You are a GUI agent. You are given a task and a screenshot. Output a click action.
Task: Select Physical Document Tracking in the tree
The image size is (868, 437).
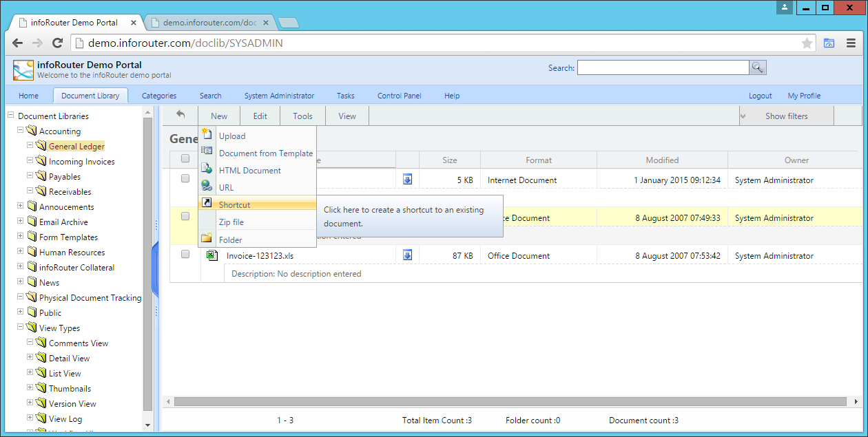[x=90, y=298]
